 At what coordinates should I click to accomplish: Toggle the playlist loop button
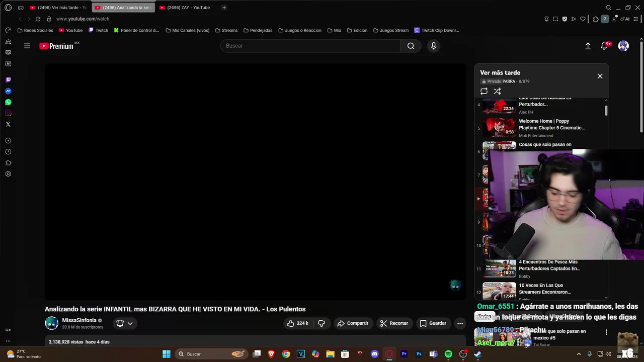(484, 91)
